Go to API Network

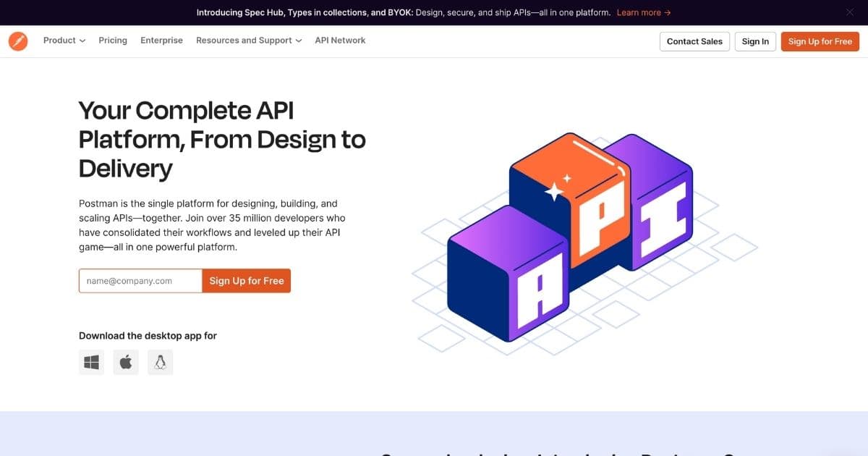coord(340,41)
